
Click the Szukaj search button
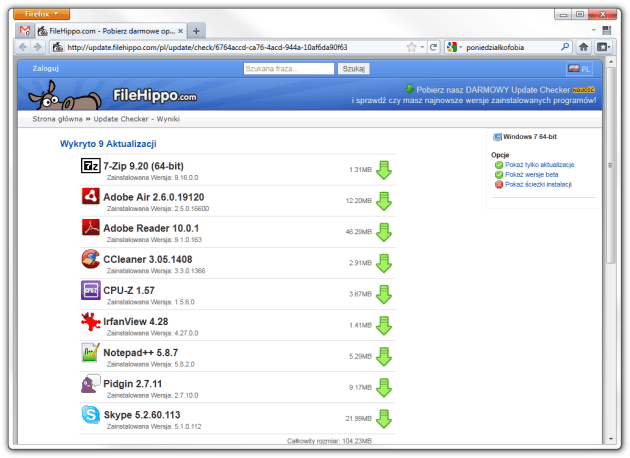click(x=353, y=69)
